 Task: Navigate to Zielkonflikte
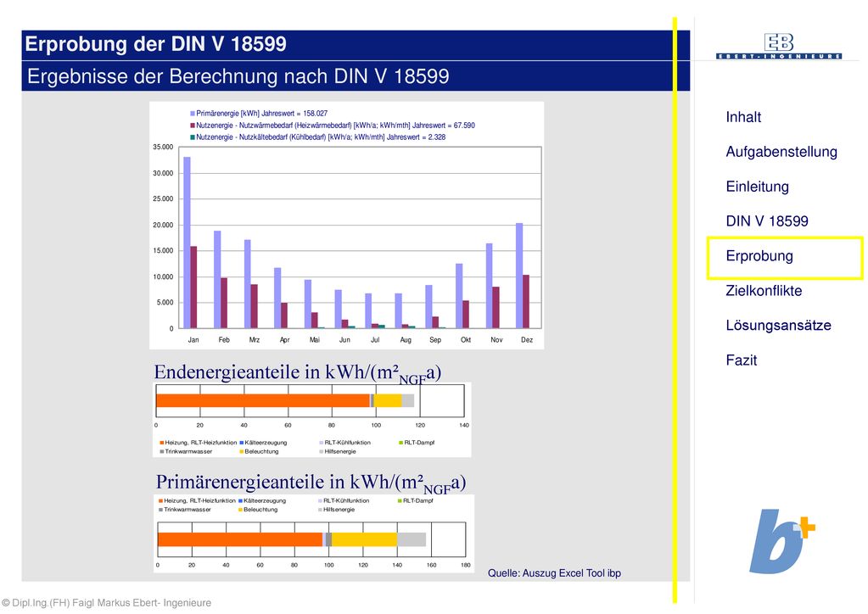tap(764, 290)
